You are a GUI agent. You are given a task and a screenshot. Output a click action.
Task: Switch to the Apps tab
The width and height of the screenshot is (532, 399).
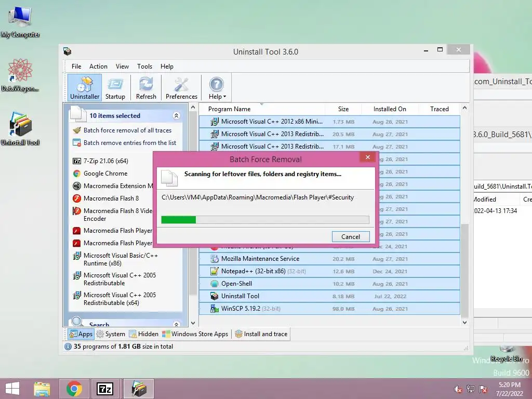pos(81,334)
